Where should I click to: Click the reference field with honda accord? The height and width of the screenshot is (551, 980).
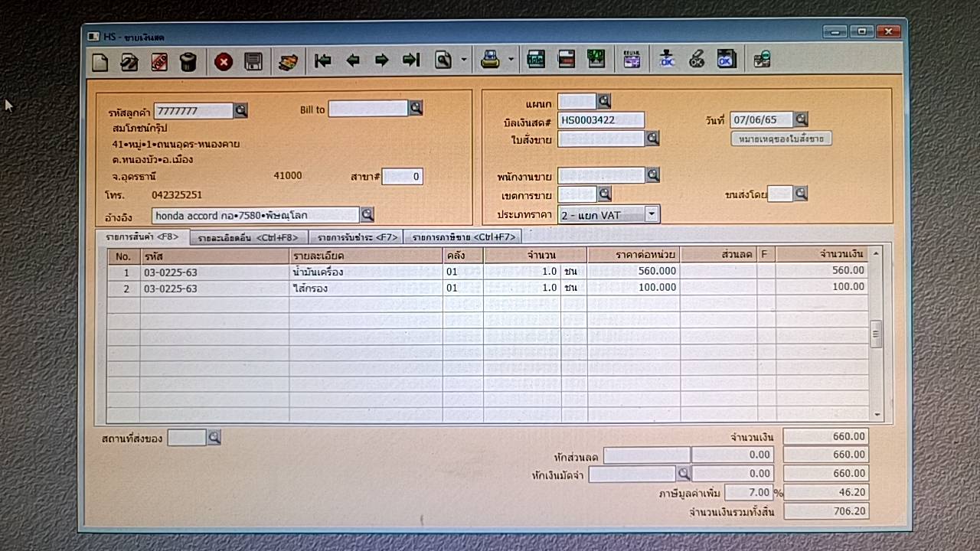(x=256, y=216)
